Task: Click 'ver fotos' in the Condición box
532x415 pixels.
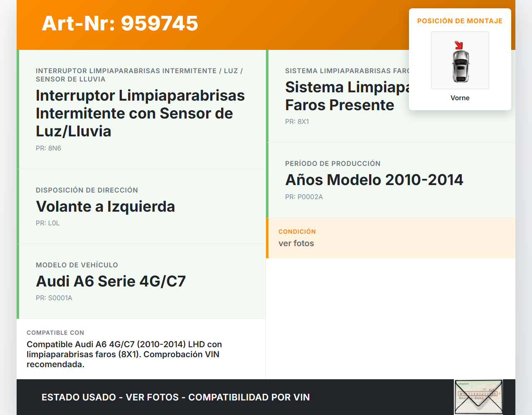Action: coord(296,243)
